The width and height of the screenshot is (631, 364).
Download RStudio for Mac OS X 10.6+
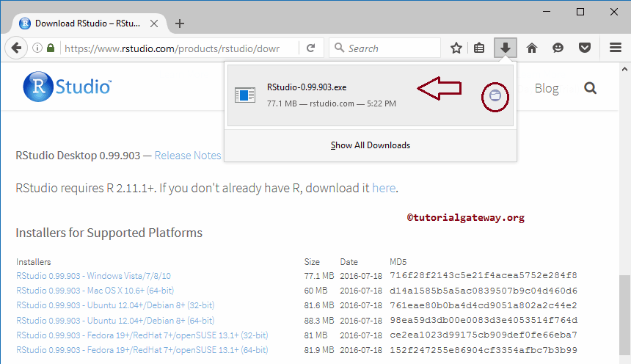point(95,291)
